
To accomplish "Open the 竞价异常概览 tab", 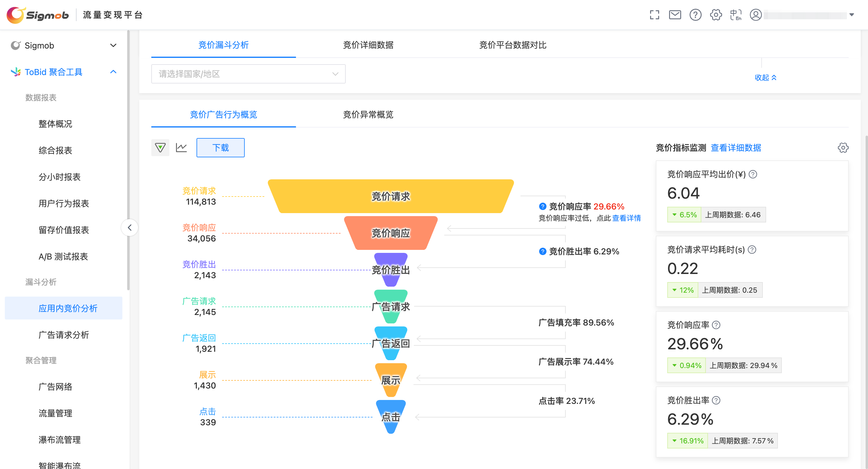I will pyautogui.click(x=368, y=115).
